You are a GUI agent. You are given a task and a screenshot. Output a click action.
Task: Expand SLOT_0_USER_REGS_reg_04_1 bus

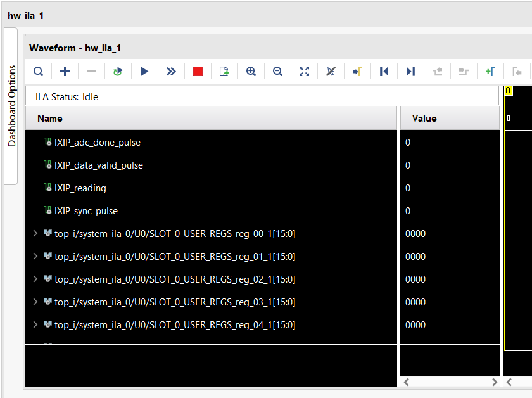point(35,325)
